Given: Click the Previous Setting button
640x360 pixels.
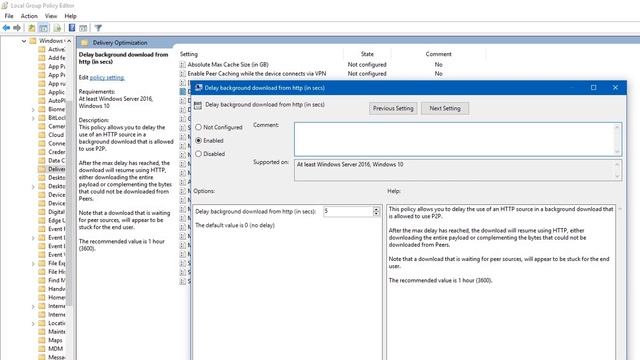Looking at the screenshot, I should pos(393,108).
